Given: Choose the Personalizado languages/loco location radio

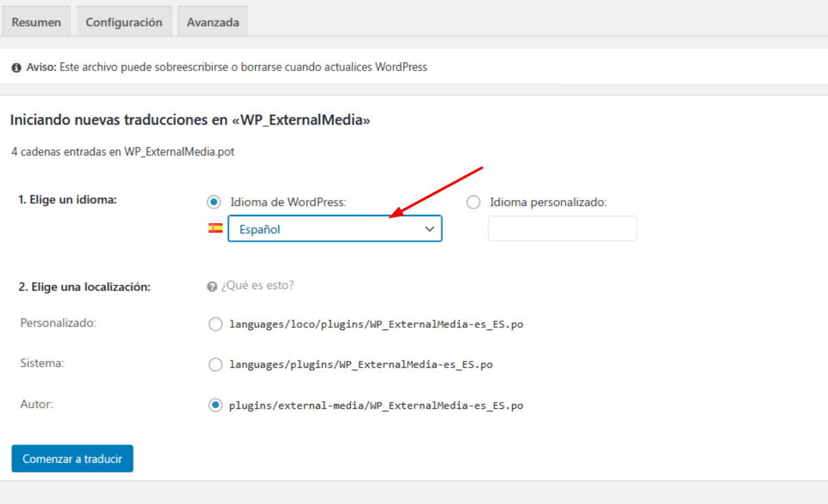Looking at the screenshot, I should pyautogui.click(x=215, y=325).
